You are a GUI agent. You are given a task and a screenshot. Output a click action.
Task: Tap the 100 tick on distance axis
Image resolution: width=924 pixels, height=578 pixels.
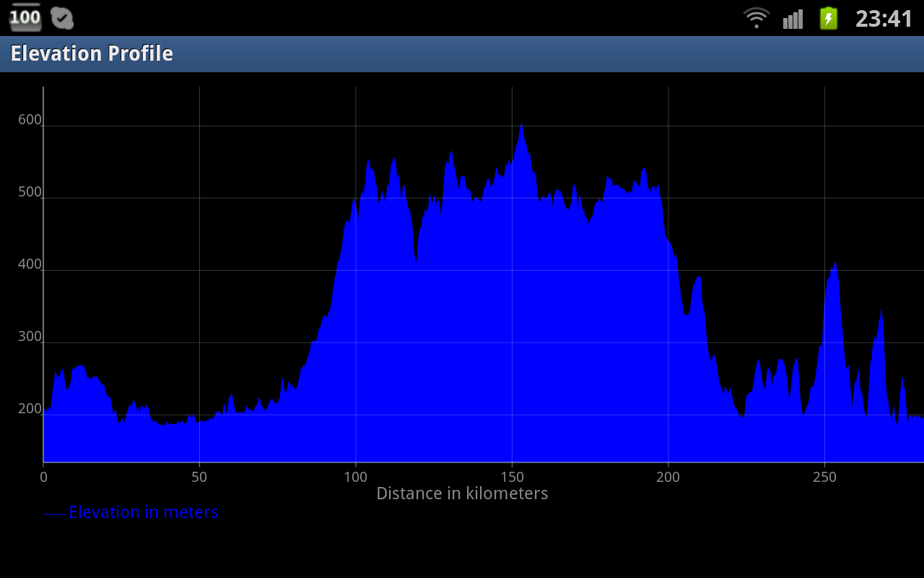355,477
